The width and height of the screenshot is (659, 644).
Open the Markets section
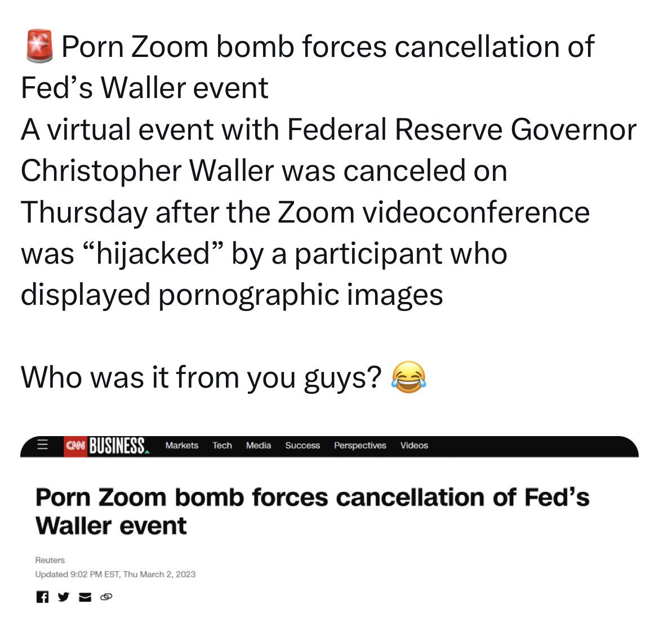pos(181,445)
